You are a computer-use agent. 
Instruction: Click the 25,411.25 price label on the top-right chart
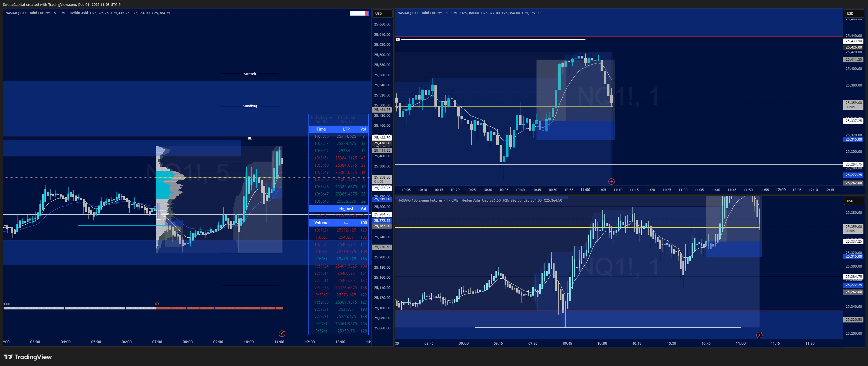click(x=854, y=60)
